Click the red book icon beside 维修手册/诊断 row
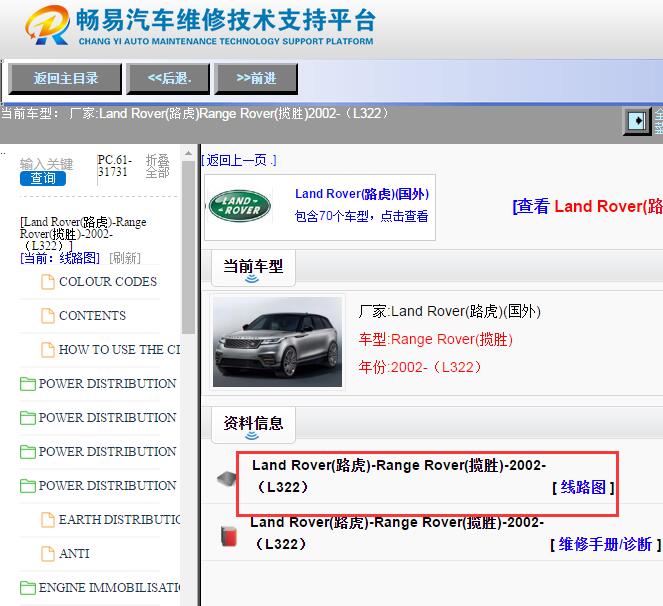 (229, 536)
